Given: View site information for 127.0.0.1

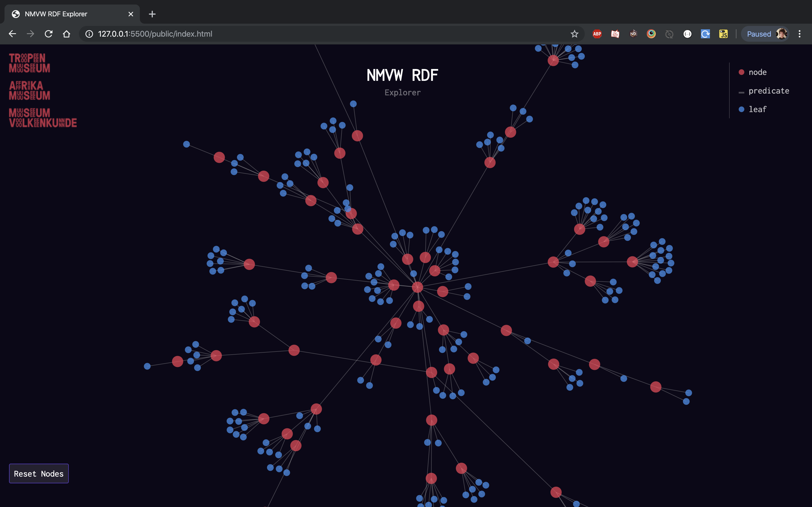Looking at the screenshot, I should pos(89,34).
